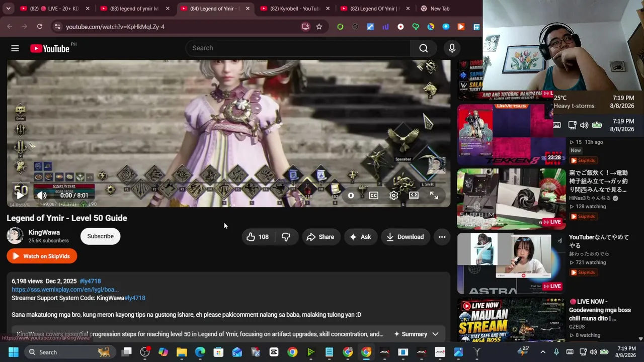644x362 pixels.
Task: Close the Kyrobell YouTube tab
Action: (x=328, y=9)
